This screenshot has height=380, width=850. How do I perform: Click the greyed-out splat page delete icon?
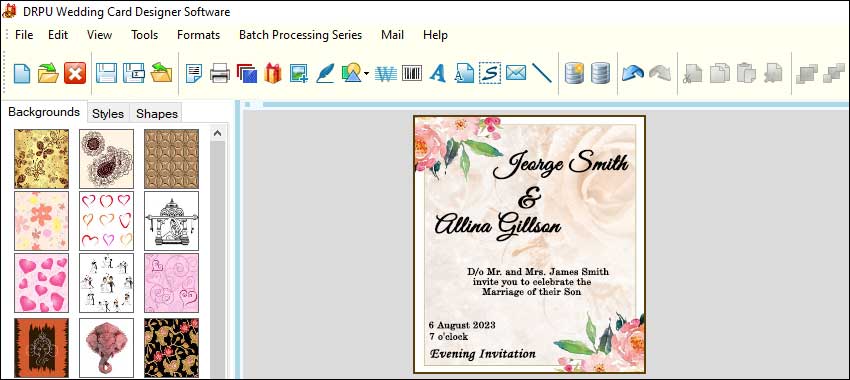pos(773,73)
